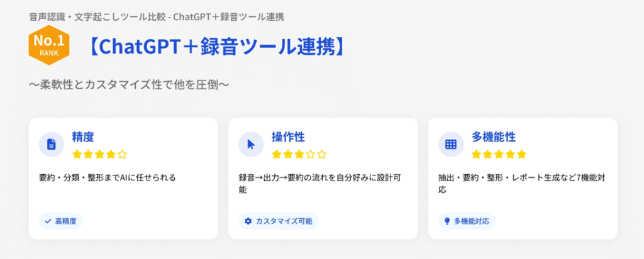This screenshot has height=259, width=644.
Task: Click the カスタマイズ可能 tag button
Action: [279, 221]
